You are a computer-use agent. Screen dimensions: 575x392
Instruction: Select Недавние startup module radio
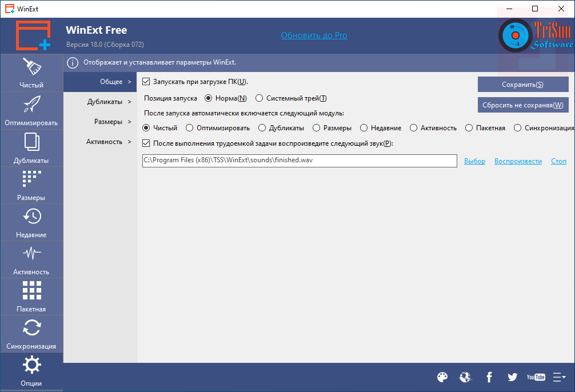[364, 128]
